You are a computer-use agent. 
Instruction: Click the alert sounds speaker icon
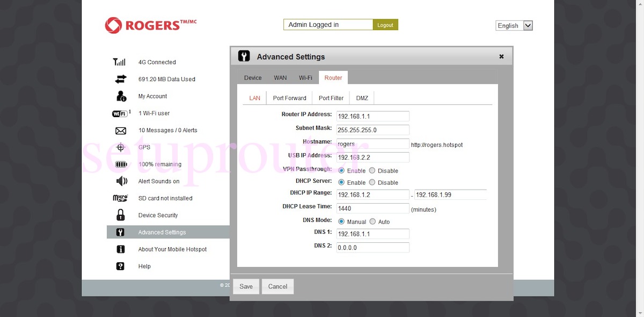(x=121, y=181)
